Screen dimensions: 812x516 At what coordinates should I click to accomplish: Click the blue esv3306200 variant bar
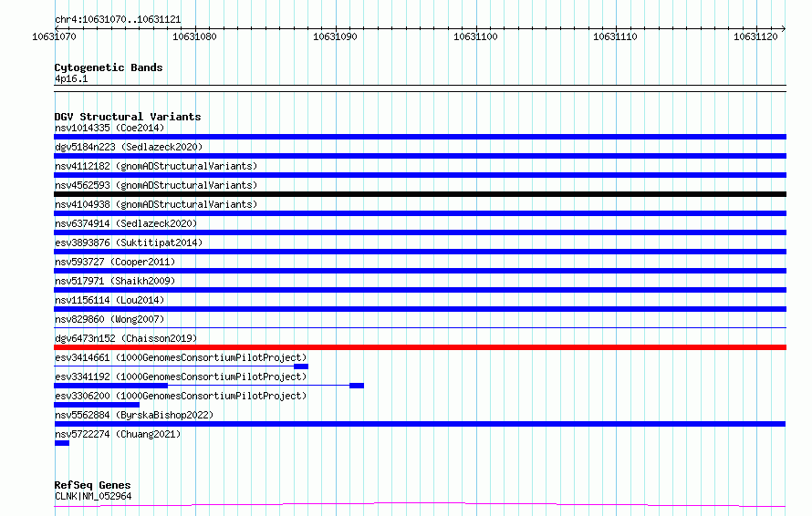point(97,405)
